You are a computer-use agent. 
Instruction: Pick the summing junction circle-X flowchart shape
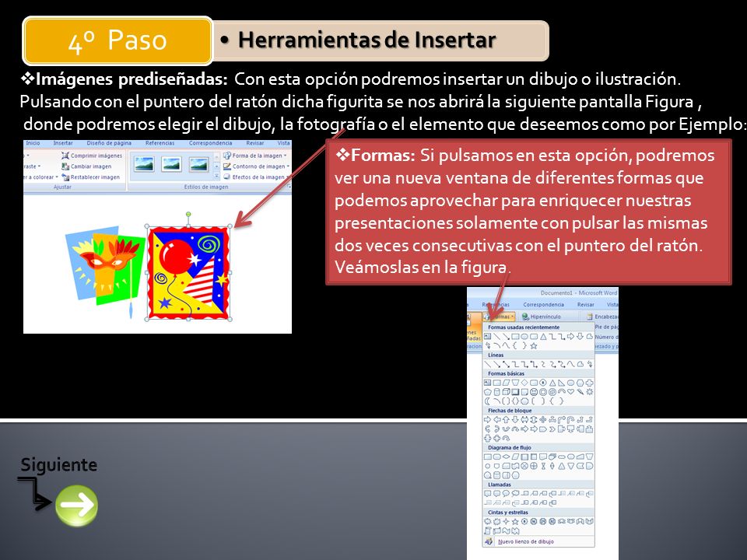(524, 466)
